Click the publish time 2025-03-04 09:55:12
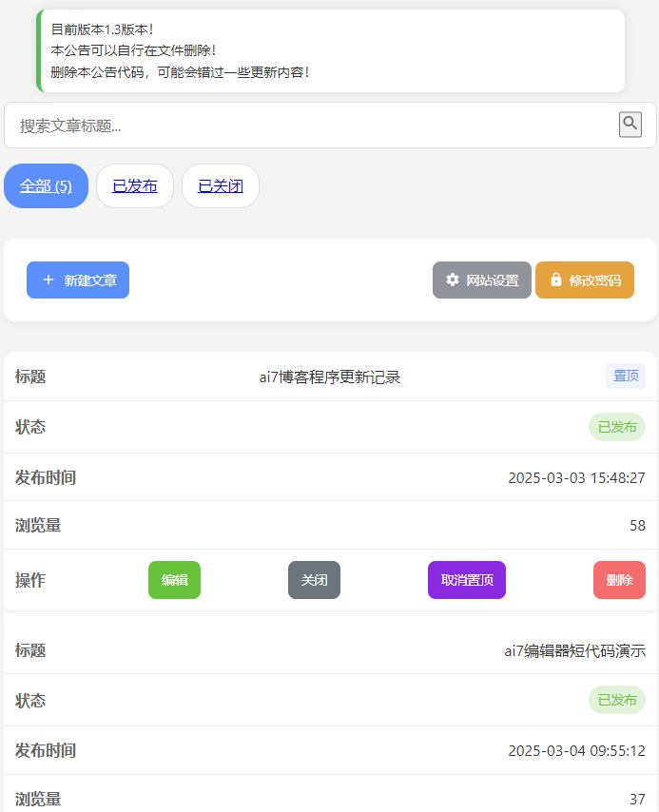 (x=576, y=751)
